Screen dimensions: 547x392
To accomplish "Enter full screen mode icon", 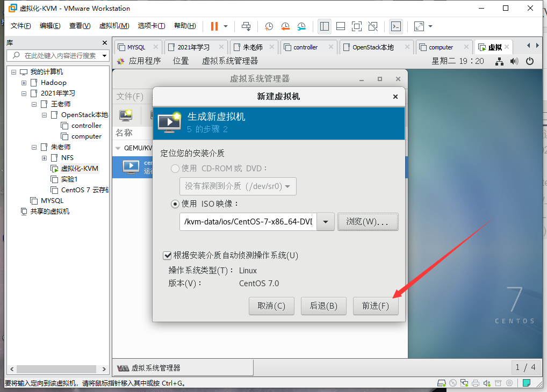I will click(357, 26).
